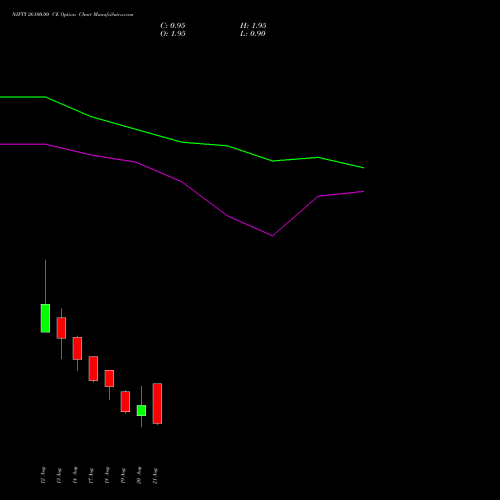Click the 19 Aug date label

coord(123,475)
